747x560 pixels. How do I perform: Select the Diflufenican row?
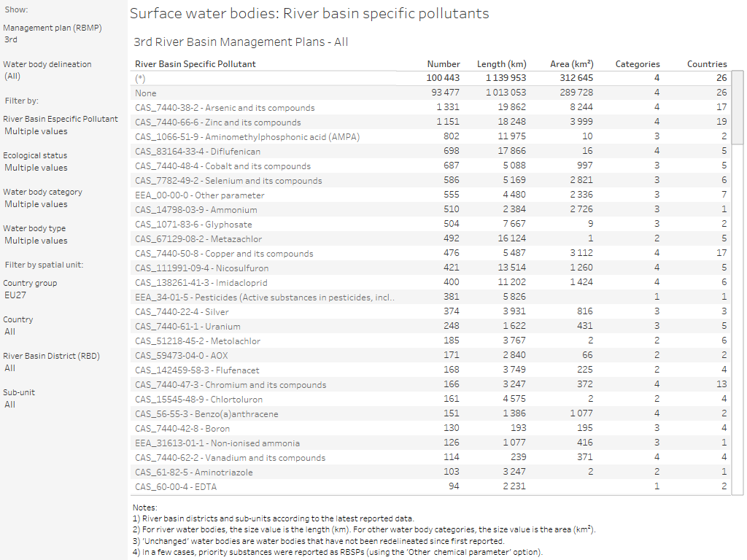(x=430, y=152)
